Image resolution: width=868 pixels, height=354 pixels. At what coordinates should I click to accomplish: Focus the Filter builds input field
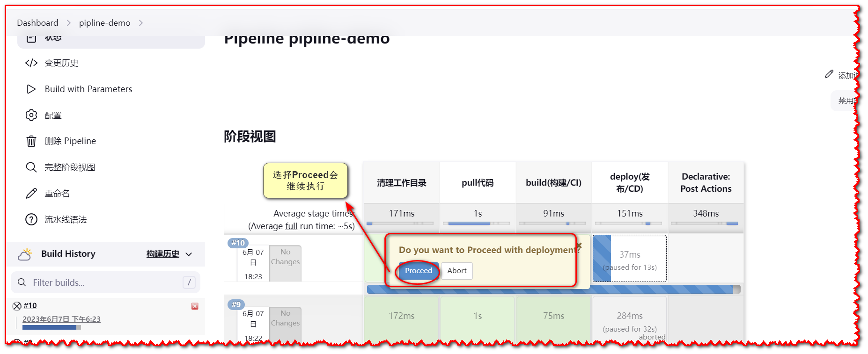coord(105,282)
